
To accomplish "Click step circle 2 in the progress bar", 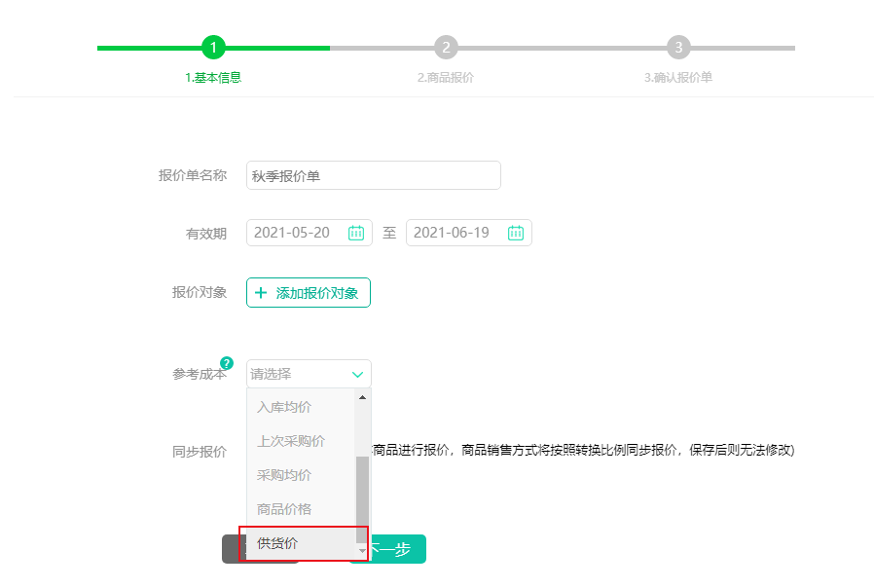I will (x=446, y=46).
